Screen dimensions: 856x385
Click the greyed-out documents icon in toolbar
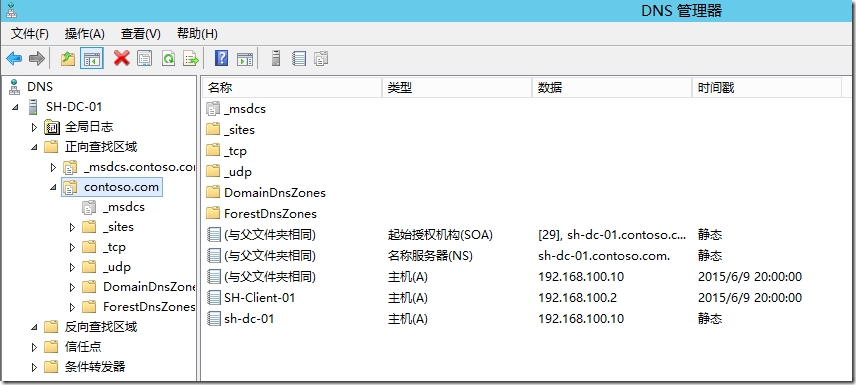click(x=322, y=58)
